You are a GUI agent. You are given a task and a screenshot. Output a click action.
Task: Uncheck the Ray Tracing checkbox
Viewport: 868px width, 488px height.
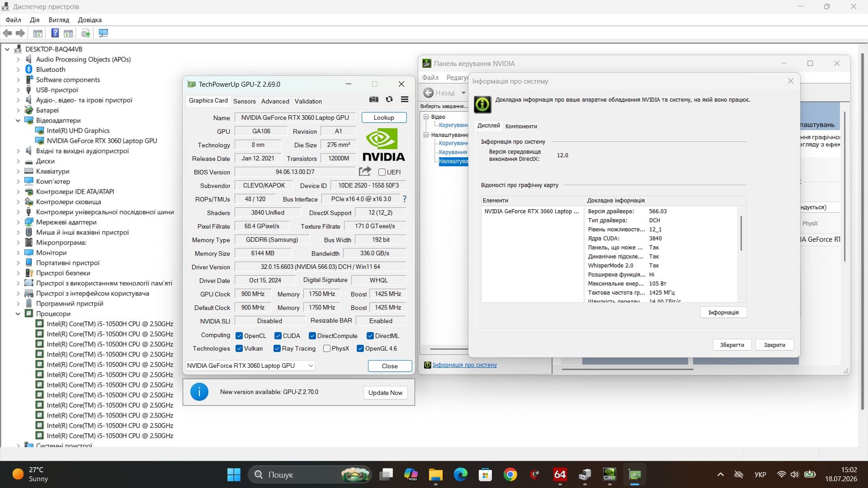pos(277,348)
